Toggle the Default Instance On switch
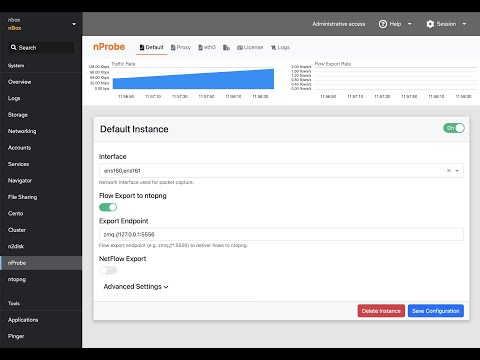The image size is (480, 360). 454,128
